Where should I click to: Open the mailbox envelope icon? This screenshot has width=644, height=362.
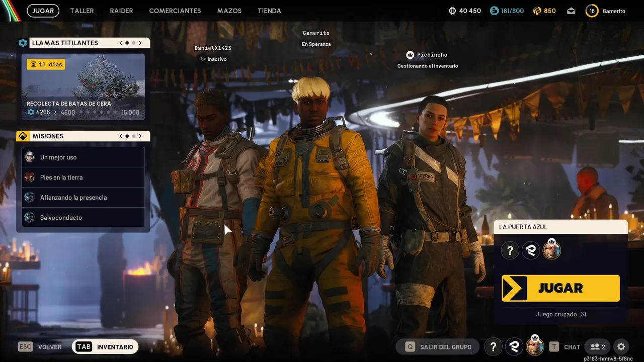571,11
